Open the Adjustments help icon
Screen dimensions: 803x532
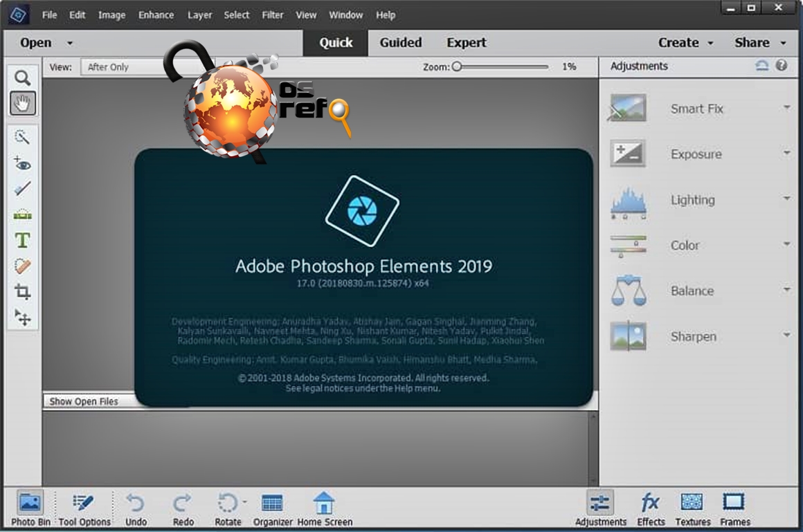781,66
